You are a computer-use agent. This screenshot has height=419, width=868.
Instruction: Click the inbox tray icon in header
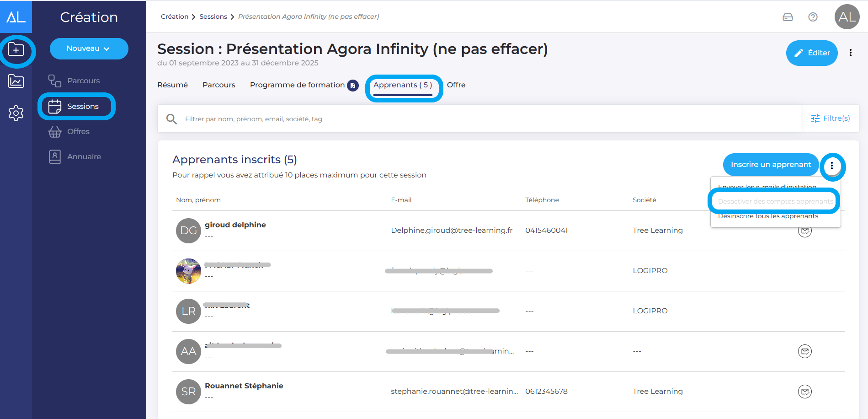pyautogui.click(x=788, y=17)
